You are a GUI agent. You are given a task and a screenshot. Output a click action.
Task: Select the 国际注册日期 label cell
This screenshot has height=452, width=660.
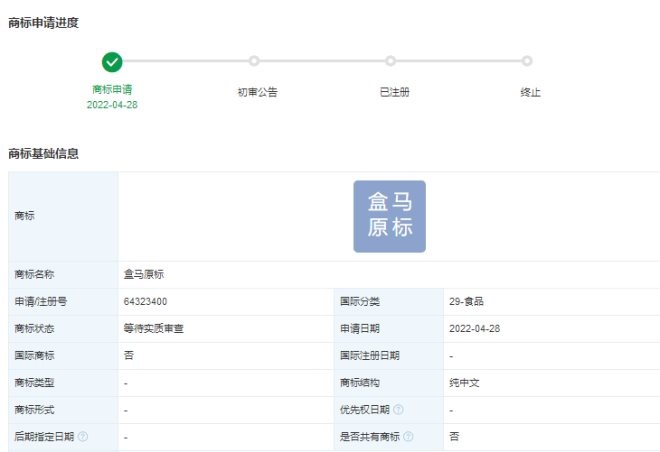(389, 355)
